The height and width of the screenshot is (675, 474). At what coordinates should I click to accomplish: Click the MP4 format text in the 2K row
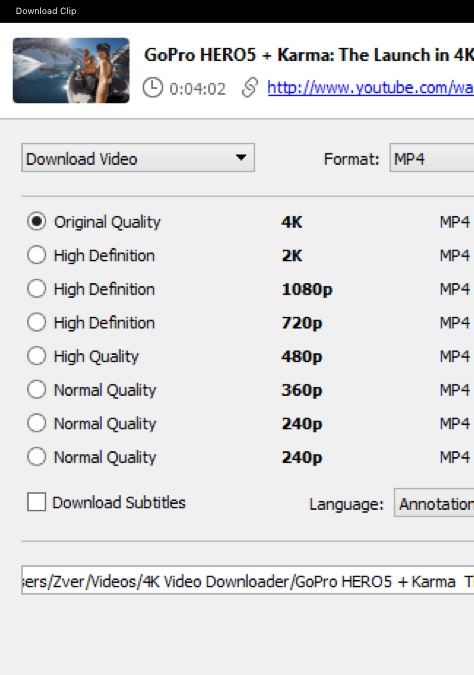(455, 256)
